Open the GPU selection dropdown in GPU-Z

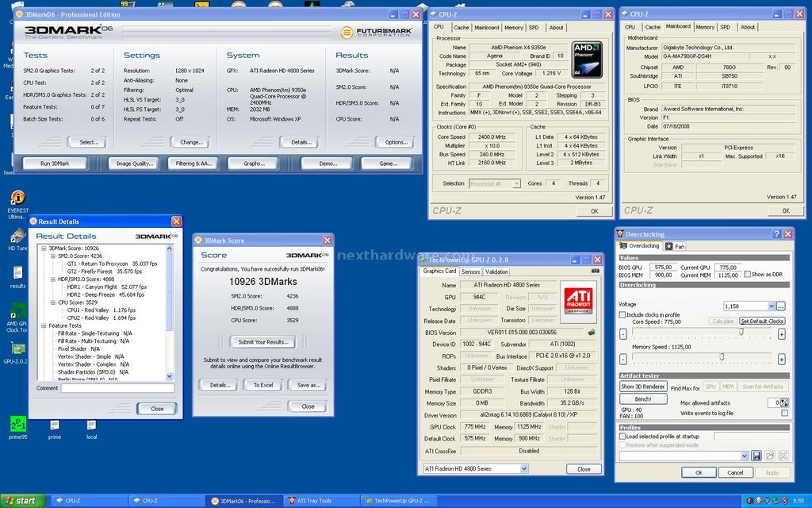(x=524, y=468)
